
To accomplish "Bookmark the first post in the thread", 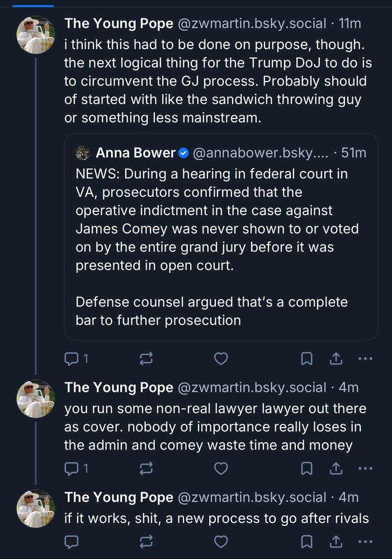I will coord(307,358).
